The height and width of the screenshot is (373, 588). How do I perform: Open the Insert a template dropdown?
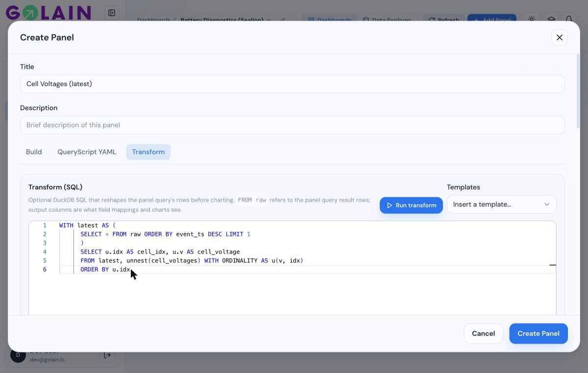point(501,204)
